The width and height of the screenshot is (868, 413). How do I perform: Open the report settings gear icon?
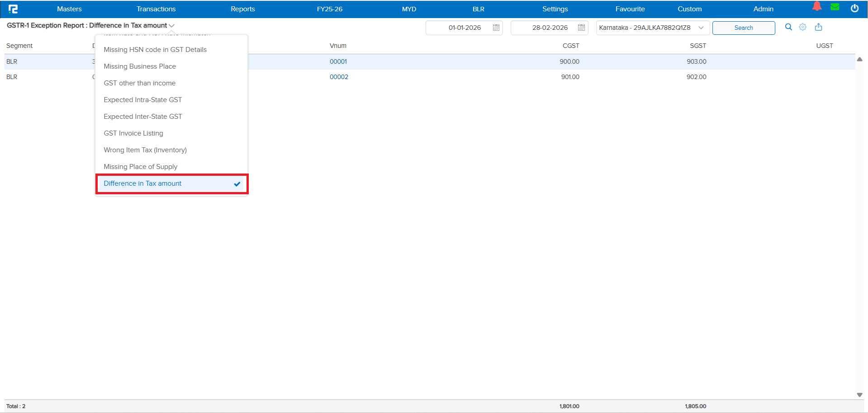tap(803, 27)
